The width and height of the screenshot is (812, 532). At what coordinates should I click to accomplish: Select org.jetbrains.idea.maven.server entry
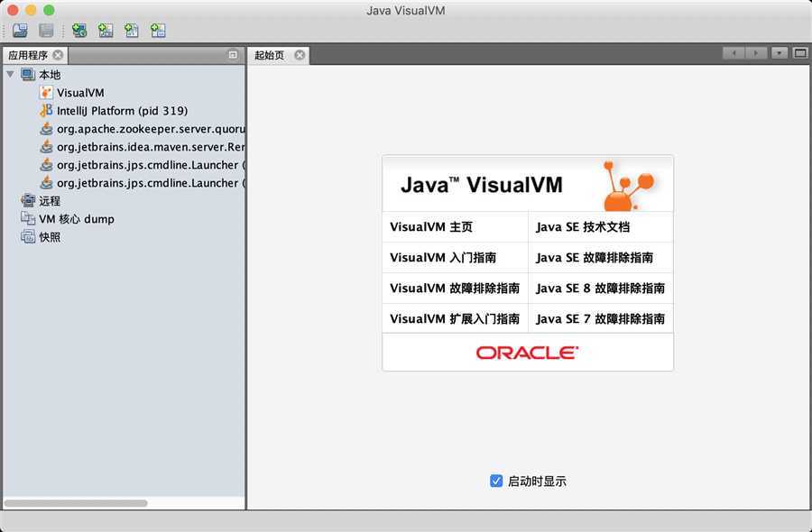click(x=151, y=147)
